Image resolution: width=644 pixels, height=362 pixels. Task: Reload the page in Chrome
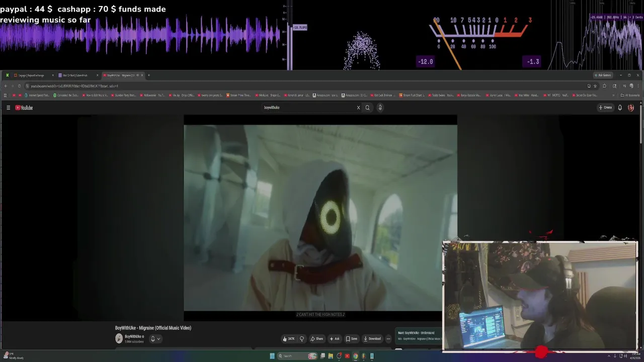coord(19,86)
